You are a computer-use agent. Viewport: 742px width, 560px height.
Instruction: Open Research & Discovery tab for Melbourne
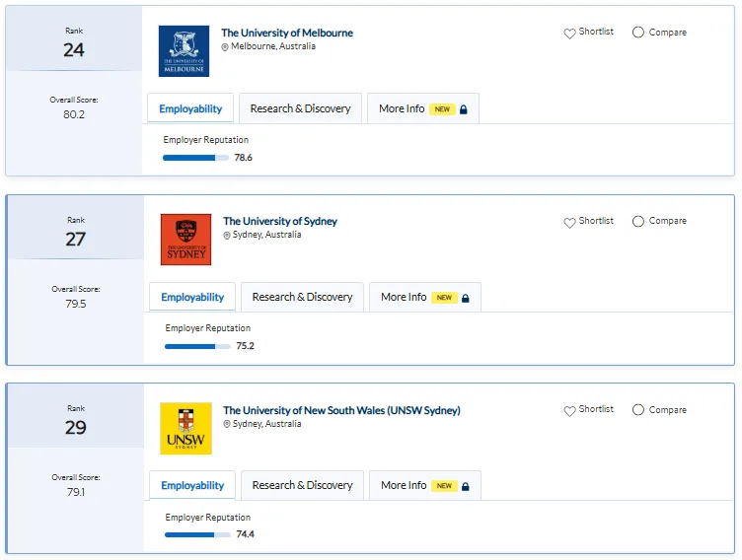[300, 108]
